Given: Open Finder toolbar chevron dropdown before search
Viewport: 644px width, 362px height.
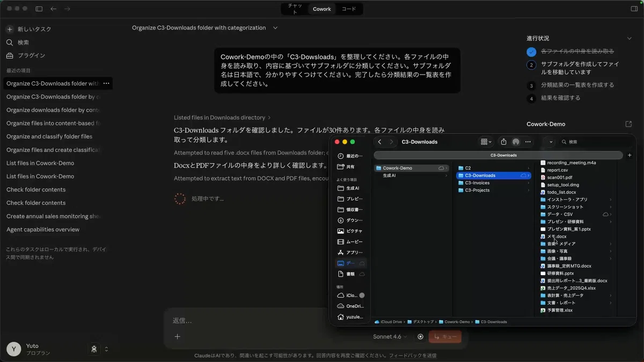Looking at the screenshot, I should coord(551,142).
